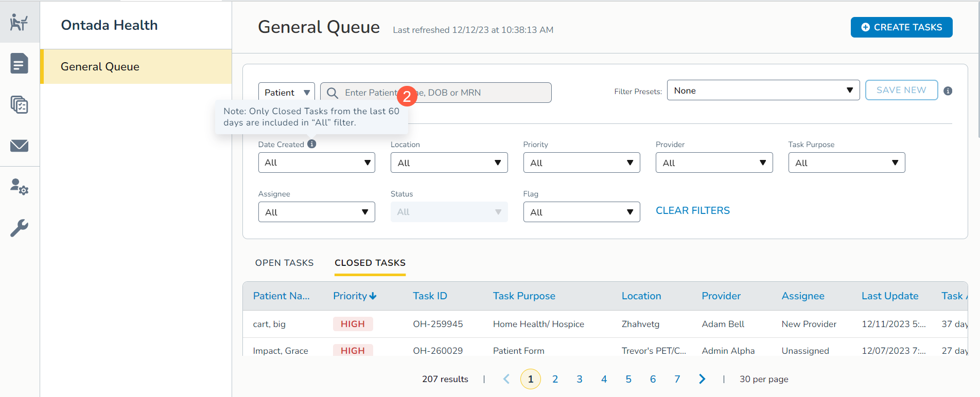Click the Create Tasks button
This screenshot has height=397, width=980.
coord(901,27)
